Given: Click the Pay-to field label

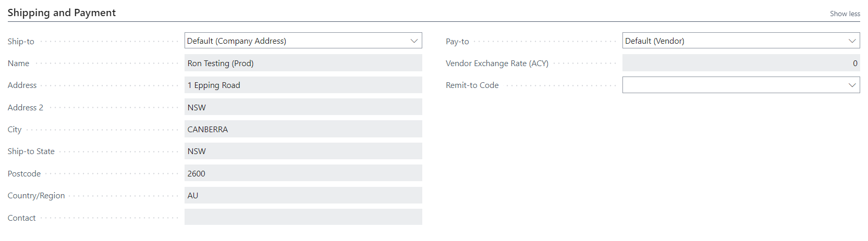Looking at the screenshot, I should tap(457, 41).
